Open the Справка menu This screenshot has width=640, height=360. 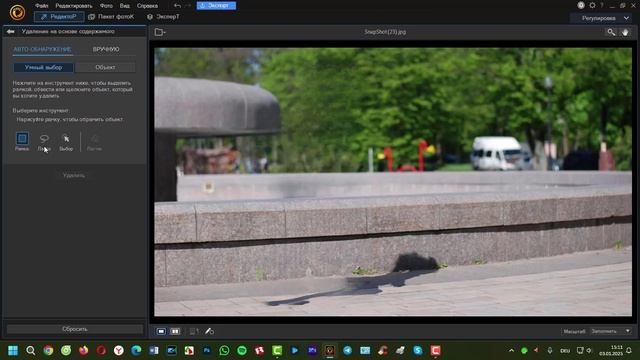point(147,6)
